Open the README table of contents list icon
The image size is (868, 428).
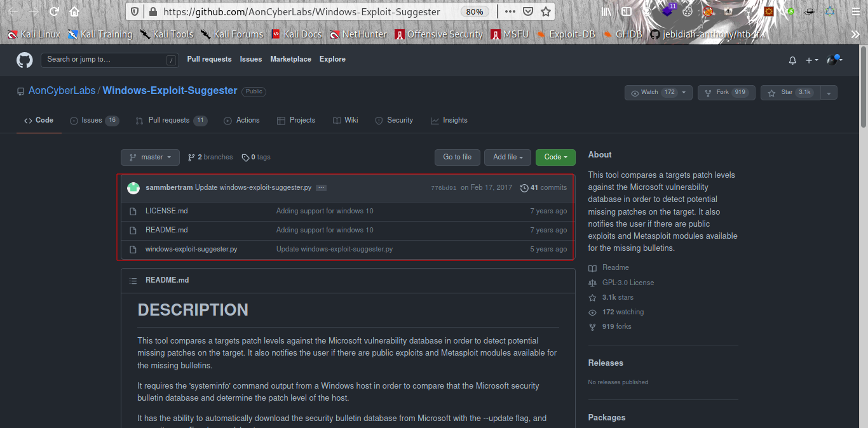pyautogui.click(x=133, y=280)
